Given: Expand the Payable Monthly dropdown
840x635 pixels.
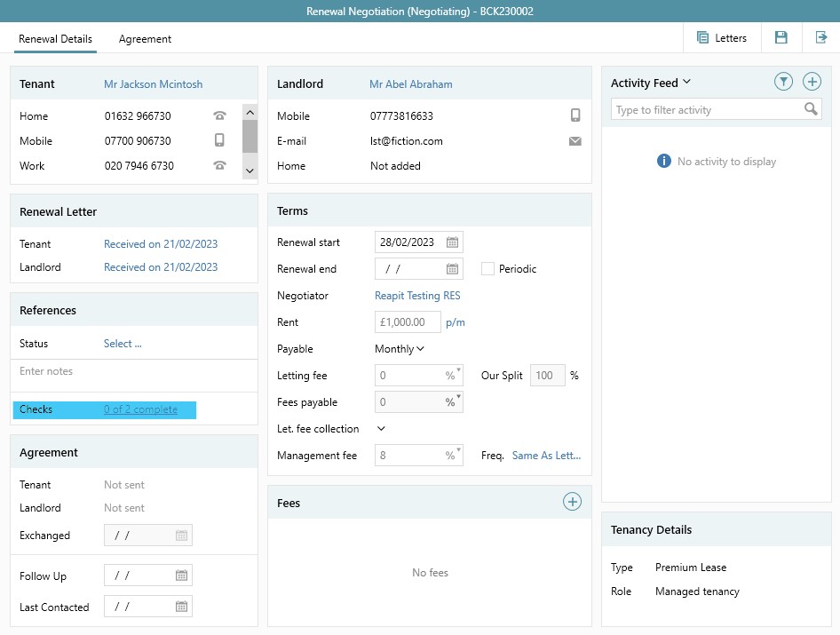Looking at the screenshot, I should tap(400, 349).
